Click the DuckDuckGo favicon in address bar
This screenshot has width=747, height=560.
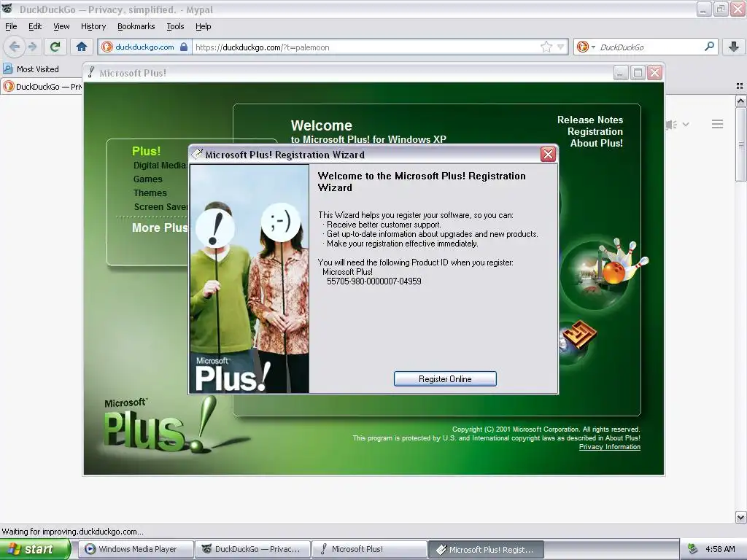click(107, 47)
